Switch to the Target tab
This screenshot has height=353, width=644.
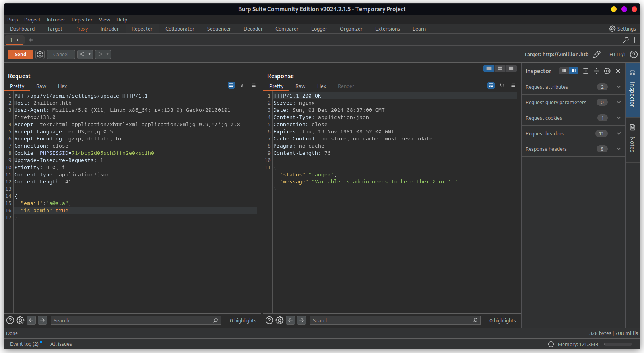(55, 29)
